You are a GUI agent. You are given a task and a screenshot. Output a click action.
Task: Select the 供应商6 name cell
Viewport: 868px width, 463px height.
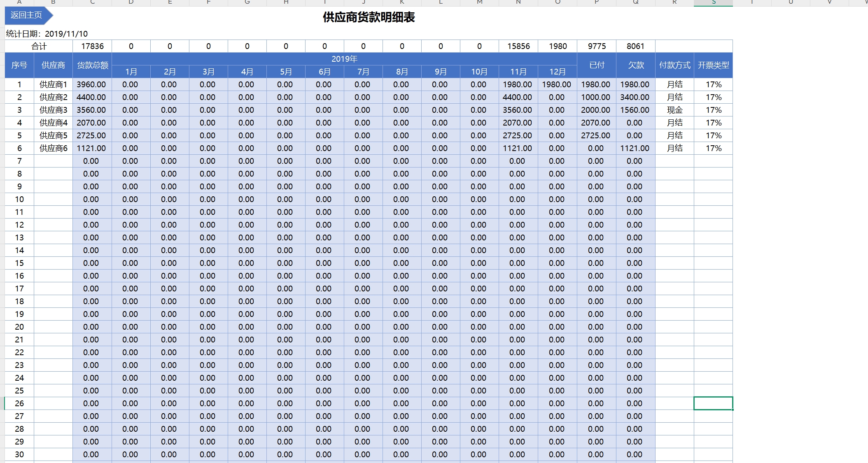pos(53,148)
